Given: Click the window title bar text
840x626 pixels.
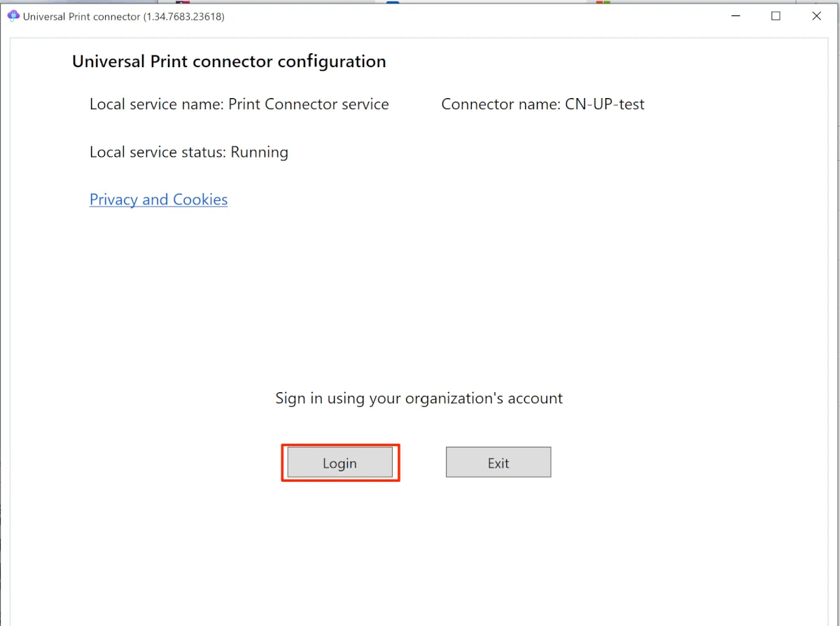Looking at the screenshot, I should 82,17.
